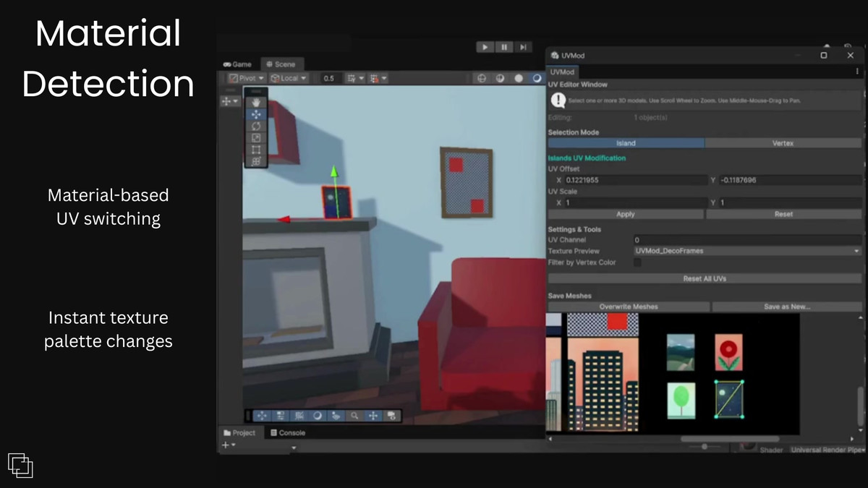The image size is (868, 488).
Task: Select the Hand view tool
Action: click(255, 102)
